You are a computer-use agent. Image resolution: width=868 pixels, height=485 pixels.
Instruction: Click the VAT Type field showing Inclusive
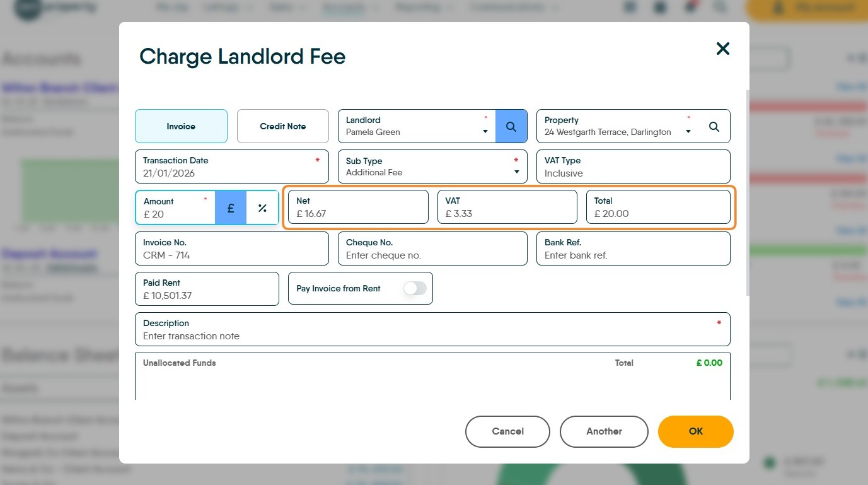point(634,167)
